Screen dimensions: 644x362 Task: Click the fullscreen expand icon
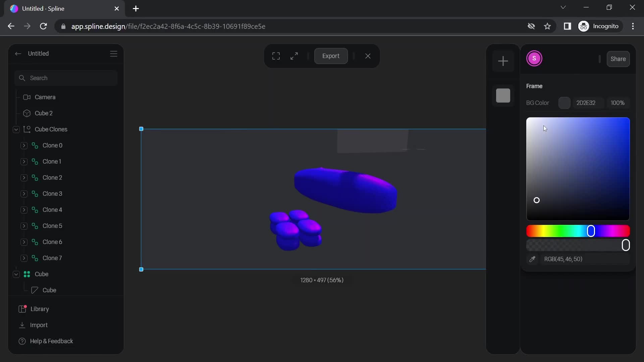pos(294,56)
